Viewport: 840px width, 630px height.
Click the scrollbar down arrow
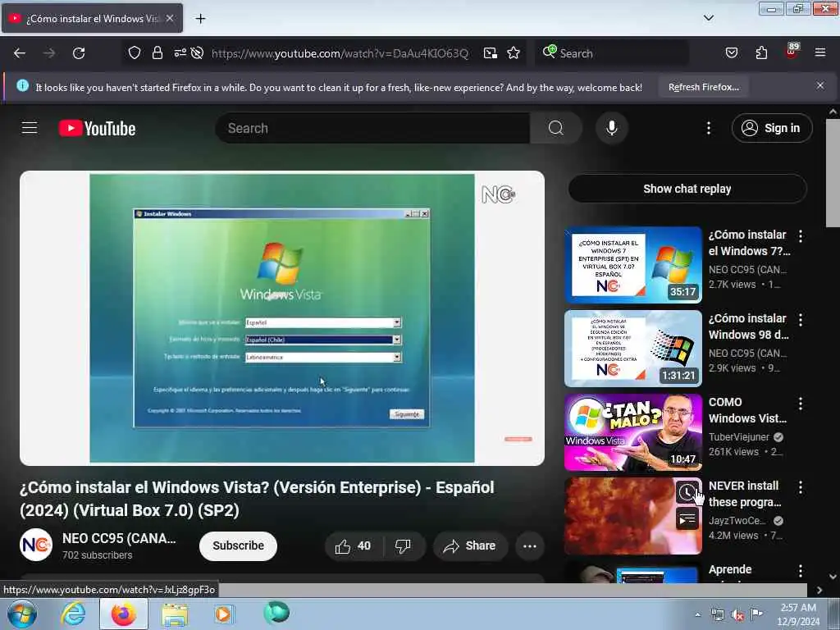pyautogui.click(x=833, y=577)
